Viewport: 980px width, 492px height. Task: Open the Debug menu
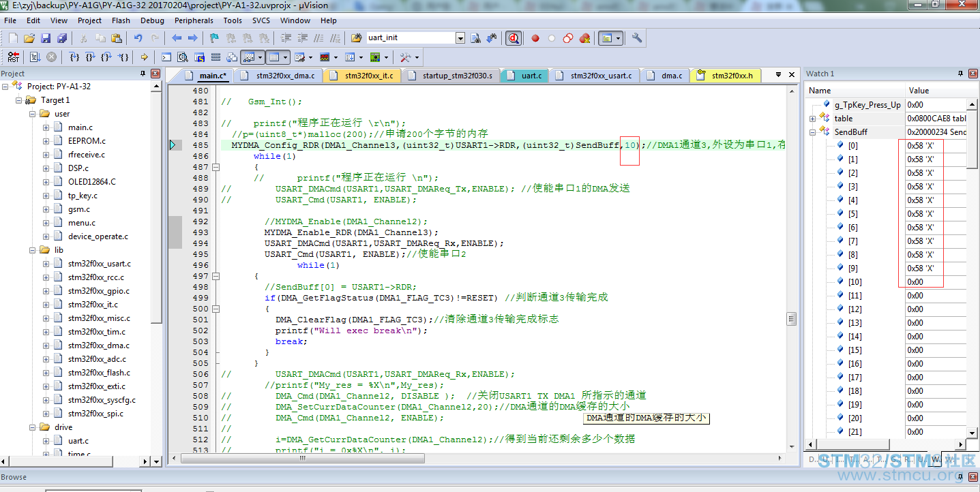151,20
